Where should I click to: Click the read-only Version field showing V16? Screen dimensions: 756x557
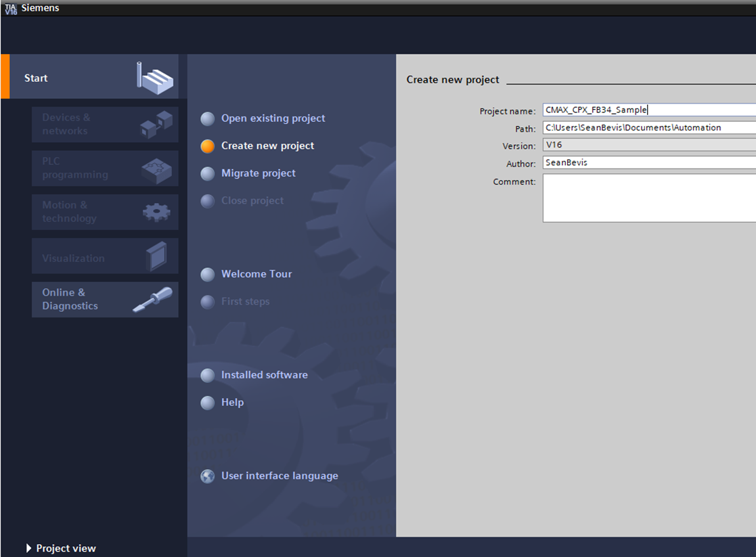[x=649, y=145]
